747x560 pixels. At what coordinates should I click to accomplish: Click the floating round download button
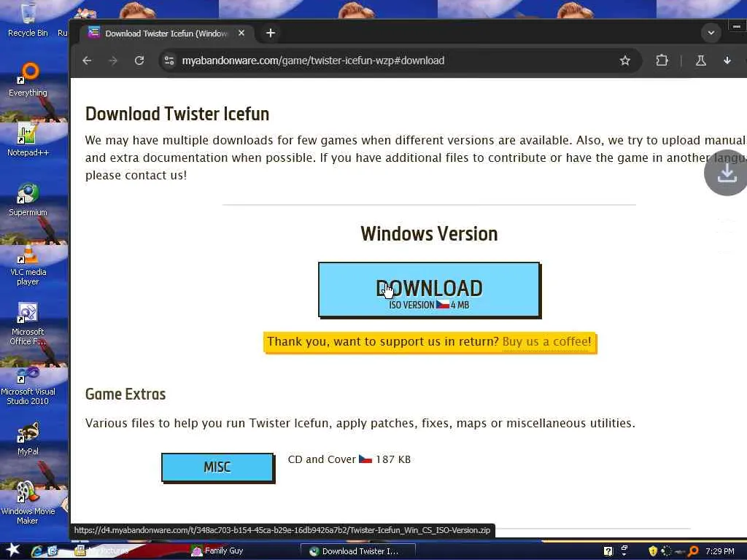(x=726, y=174)
